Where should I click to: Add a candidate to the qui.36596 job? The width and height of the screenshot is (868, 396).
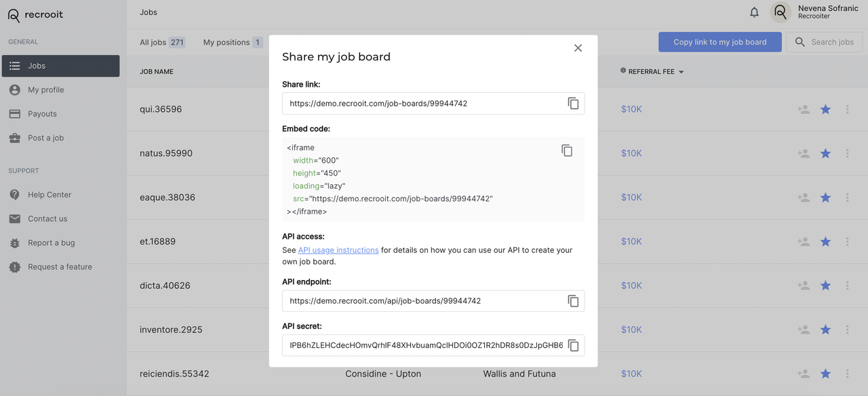point(804,109)
